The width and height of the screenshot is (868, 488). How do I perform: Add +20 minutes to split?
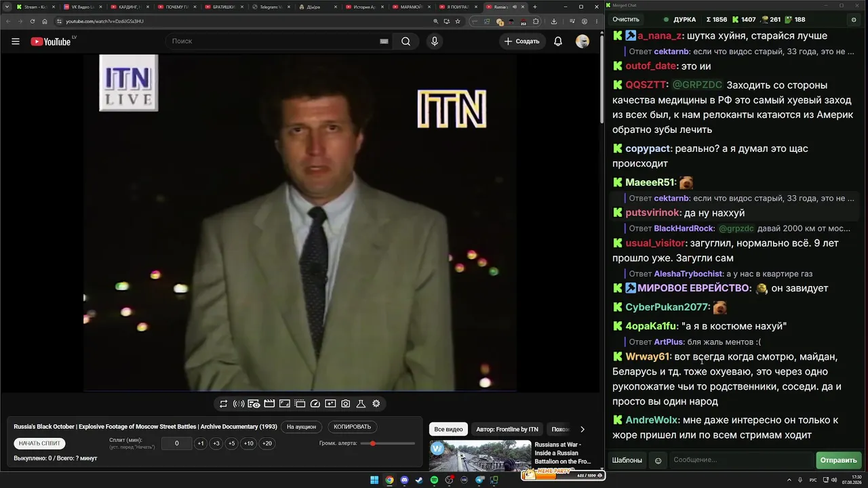[x=267, y=443]
